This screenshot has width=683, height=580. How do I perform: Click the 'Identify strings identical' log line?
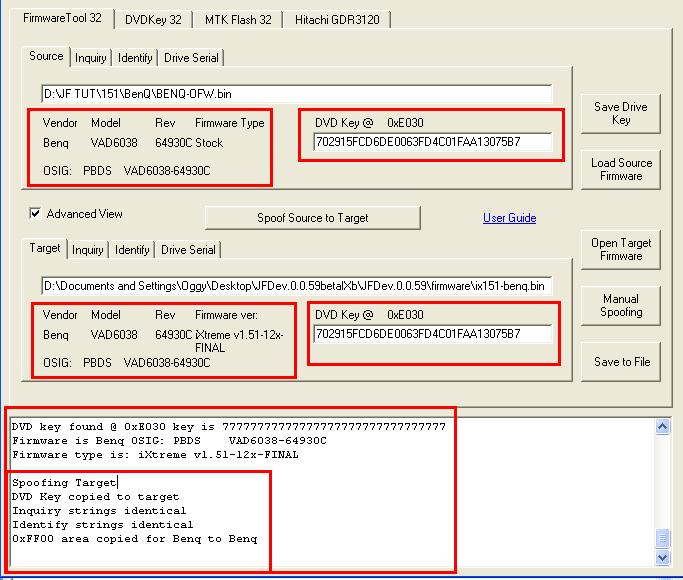(x=102, y=524)
